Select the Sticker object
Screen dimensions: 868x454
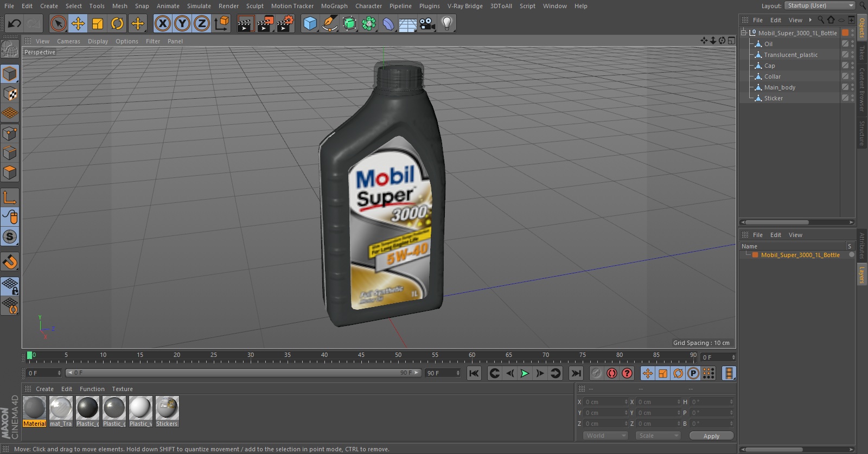(773, 98)
